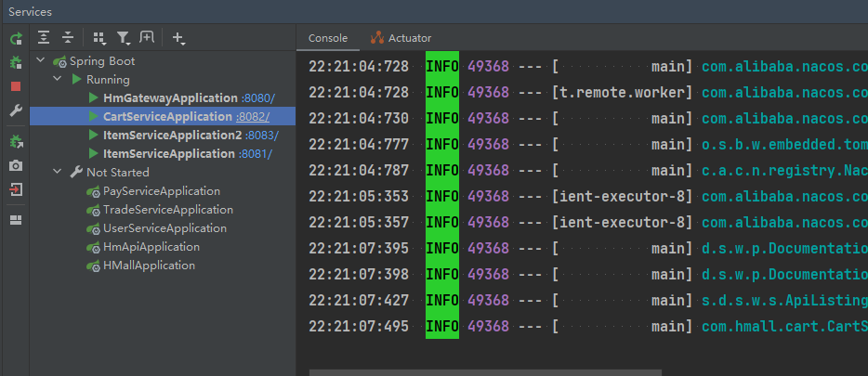Open the Filter funnel dropdown
The image size is (868, 376).
pos(124,38)
